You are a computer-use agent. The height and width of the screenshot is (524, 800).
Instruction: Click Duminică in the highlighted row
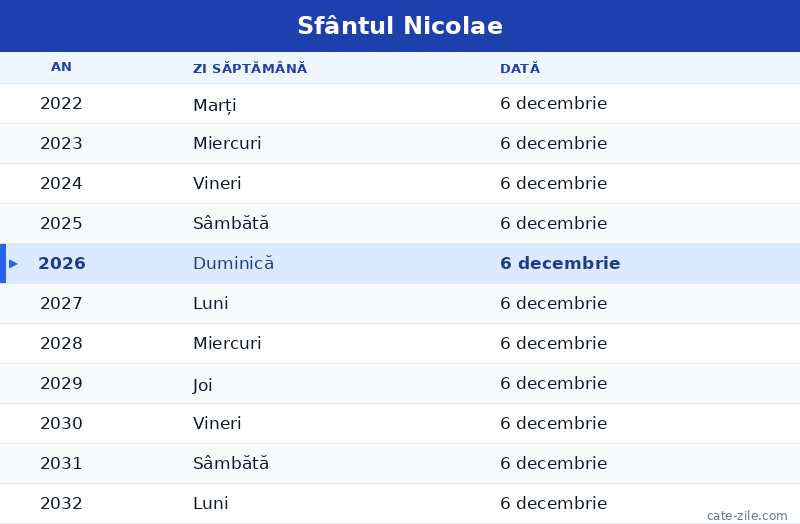pos(233,263)
